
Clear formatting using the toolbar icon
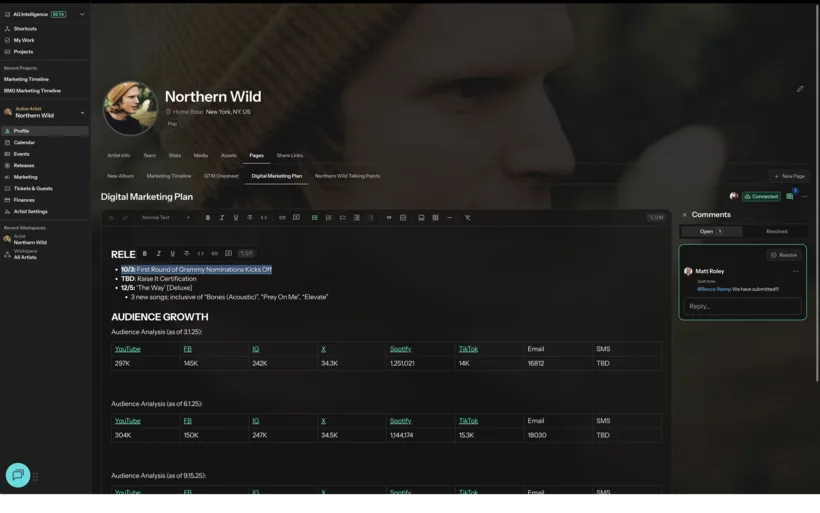click(x=468, y=218)
